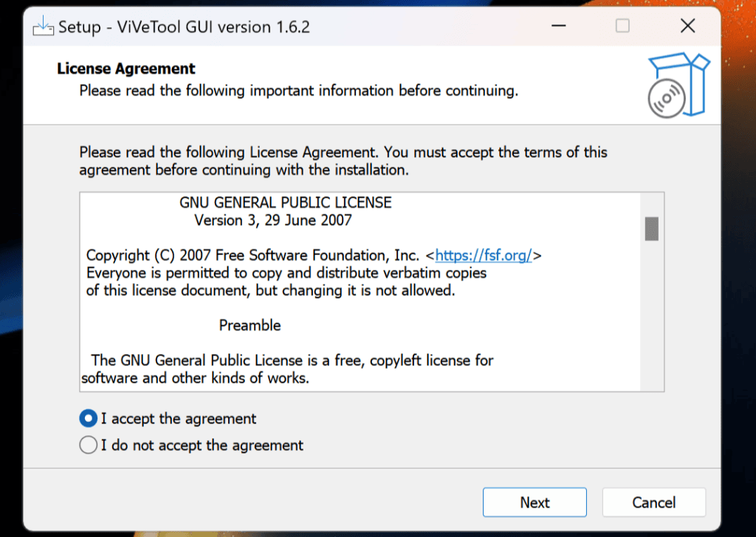Minimize the setup window
756x537 pixels.
[559, 25]
